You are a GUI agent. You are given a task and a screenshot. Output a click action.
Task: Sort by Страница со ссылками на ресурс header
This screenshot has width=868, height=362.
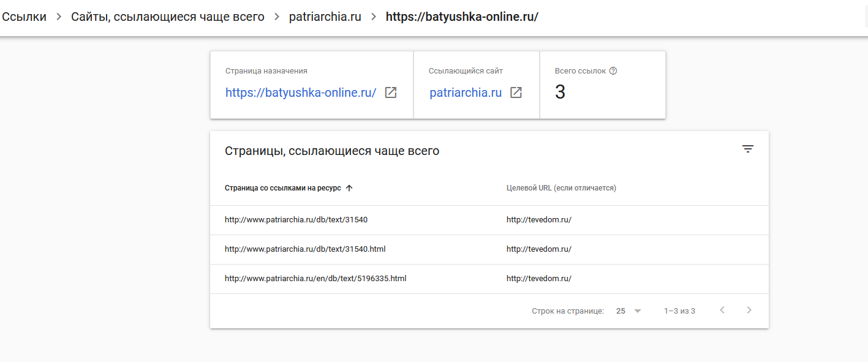point(283,188)
